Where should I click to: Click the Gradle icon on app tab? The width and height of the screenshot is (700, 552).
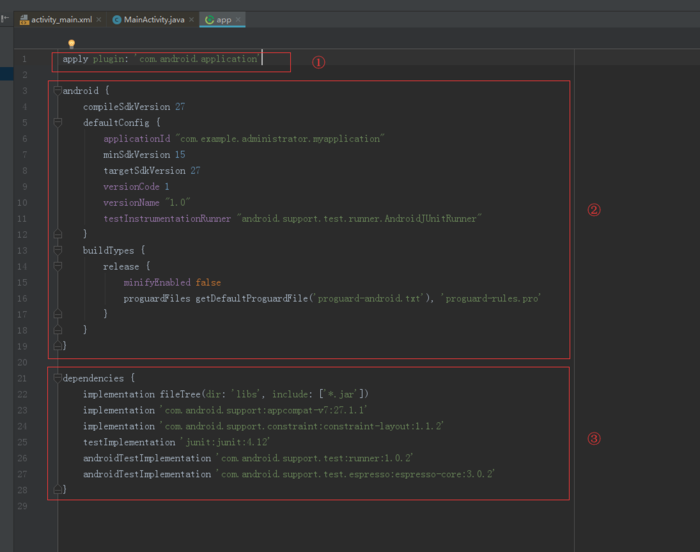click(208, 20)
